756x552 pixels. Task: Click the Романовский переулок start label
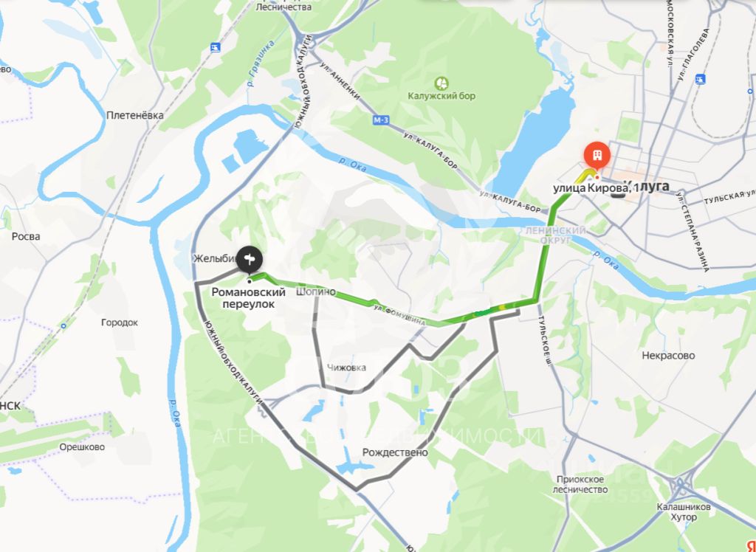point(249,298)
